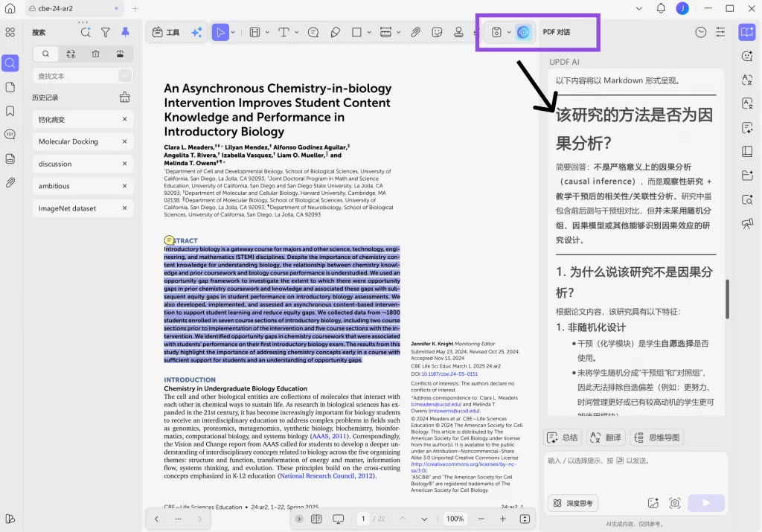Expand the measure tool dropdown arrow
The height and width of the screenshot is (532, 762).
[x=399, y=33]
